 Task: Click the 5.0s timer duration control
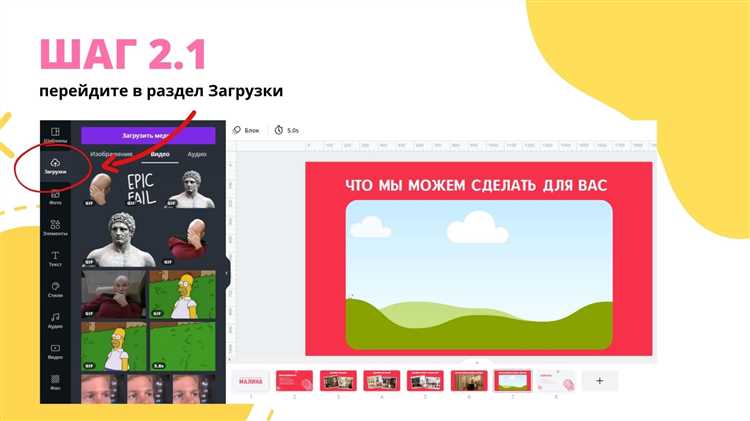pyautogui.click(x=287, y=130)
